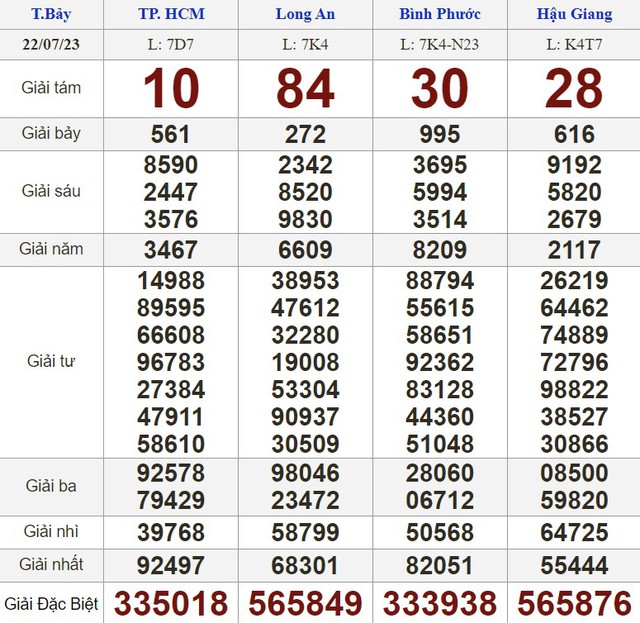Viewport: 640px width, 623px height.
Task: Click Giải năm number 6609
Action: click(305, 250)
